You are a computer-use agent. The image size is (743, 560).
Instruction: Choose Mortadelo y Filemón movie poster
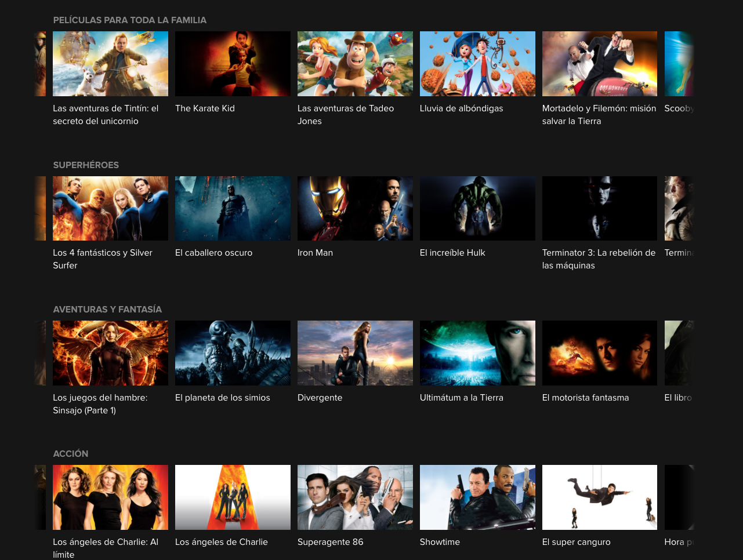pyautogui.click(x=599, y=64)
